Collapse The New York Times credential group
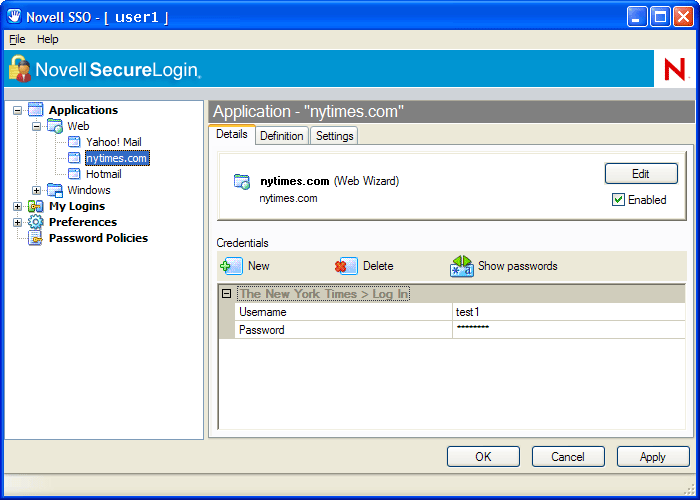This screenshot has width=700, height=500. click(226, 293)
